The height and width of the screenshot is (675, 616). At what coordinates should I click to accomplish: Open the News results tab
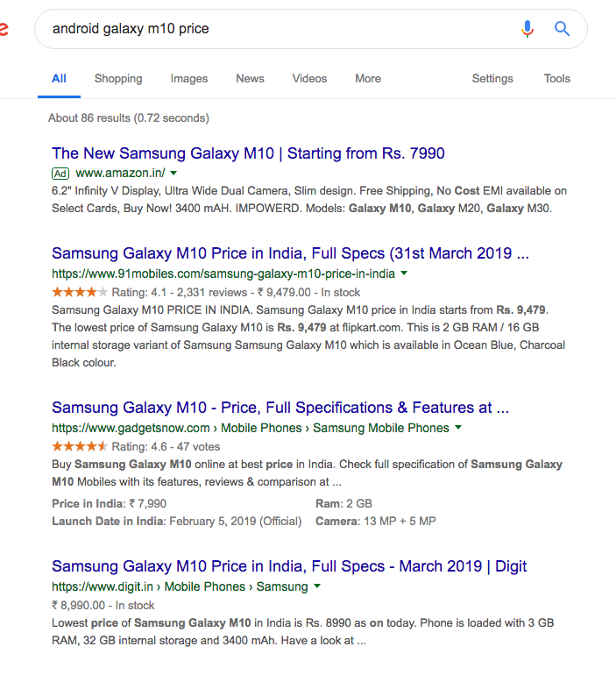pos(250,79)
